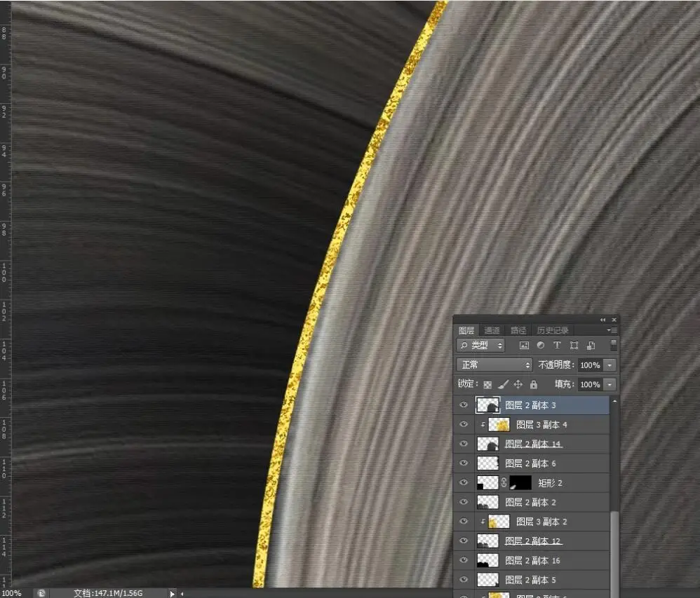Click the smart object filter icon
The width and height of the screenshot is (700, 598).
[591, 346]
